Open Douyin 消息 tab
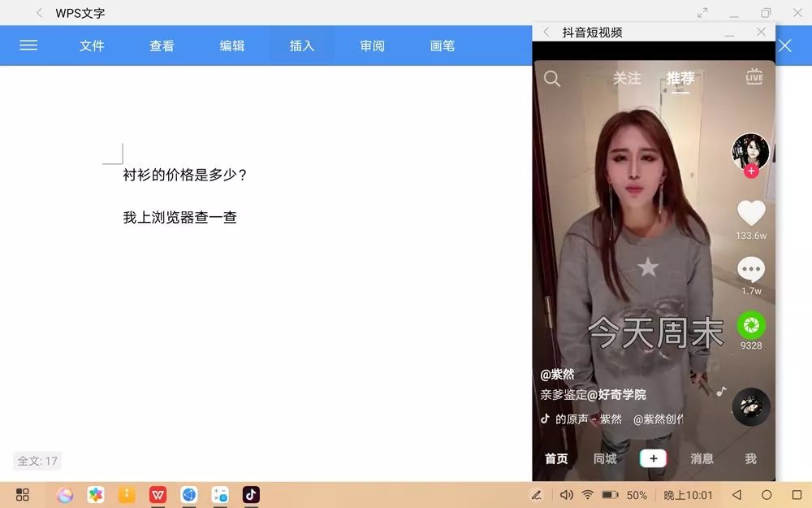This screenshot has width=812, height=508. (702, 458)
